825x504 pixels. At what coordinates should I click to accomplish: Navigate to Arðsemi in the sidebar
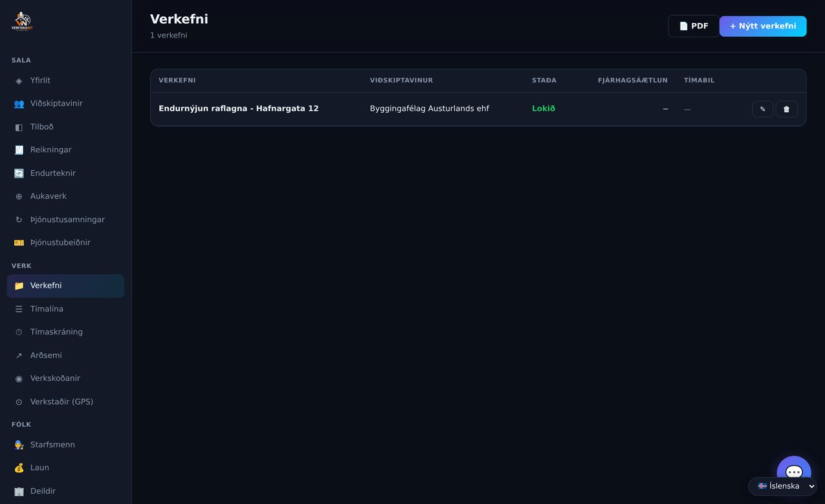(x=66, y=356)
